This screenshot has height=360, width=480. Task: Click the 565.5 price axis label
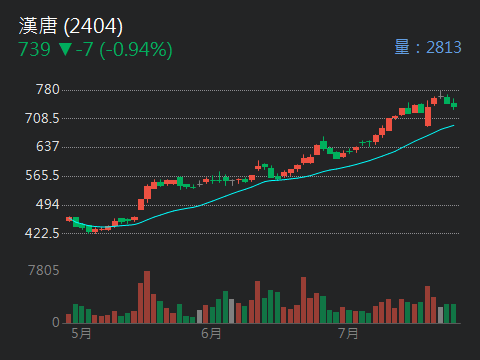pyautogui.click(x=42, y=175)
